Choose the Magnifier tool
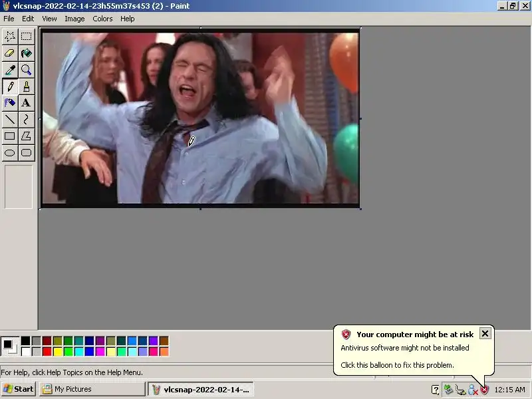Image resolution: width=532 pixels, height=399 pixels. [x=26, y=70]
